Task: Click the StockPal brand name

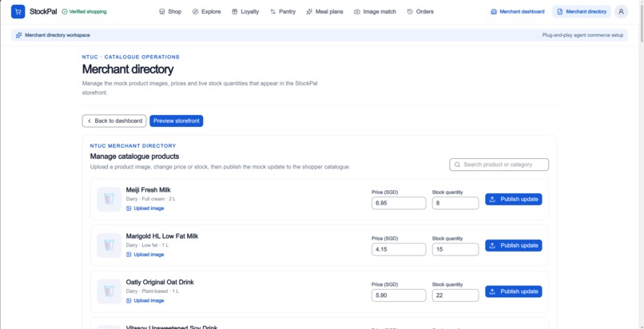Action: click(x=43, y=12)
